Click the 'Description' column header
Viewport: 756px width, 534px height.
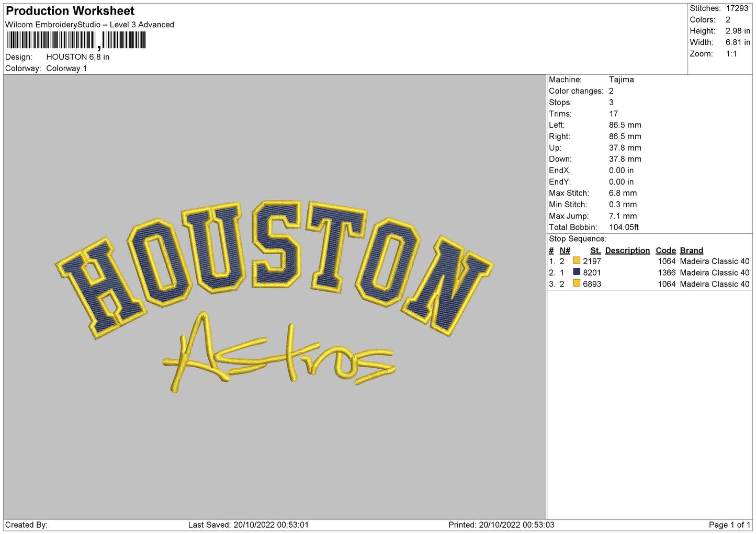point(627,251)
